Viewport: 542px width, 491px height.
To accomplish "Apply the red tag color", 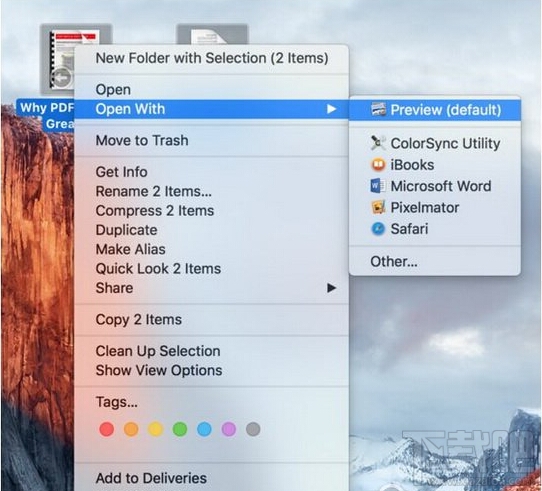I will [x=106, y=429].
